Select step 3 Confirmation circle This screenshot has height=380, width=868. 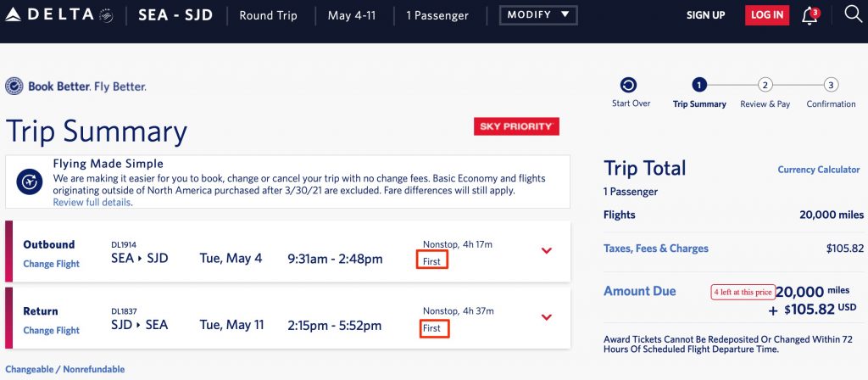831,85
